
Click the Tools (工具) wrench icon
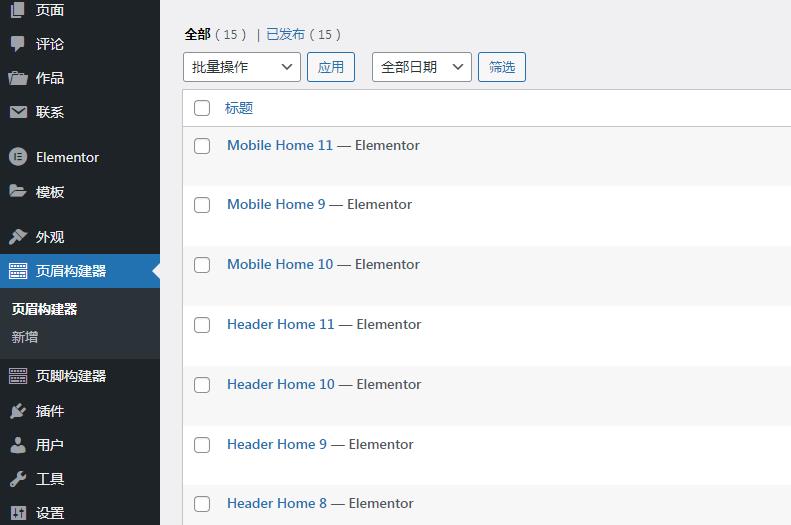tap(18, 479)
